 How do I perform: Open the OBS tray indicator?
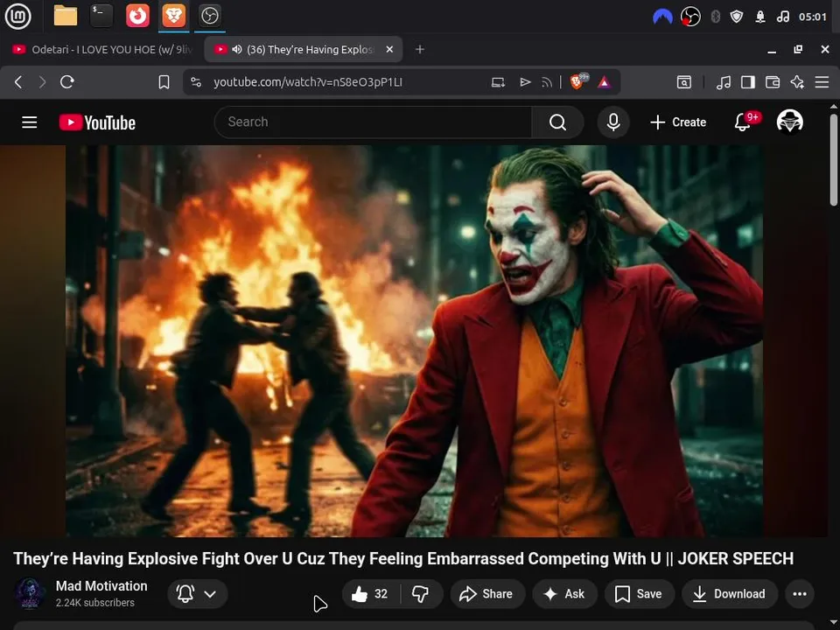click(x=690, y=17)
